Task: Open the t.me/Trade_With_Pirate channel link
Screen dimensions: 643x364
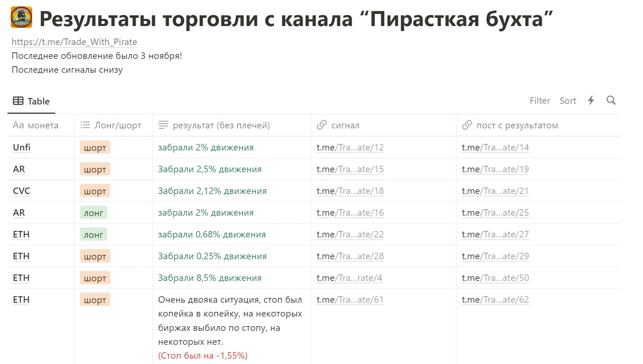Action: click(74, 42)
